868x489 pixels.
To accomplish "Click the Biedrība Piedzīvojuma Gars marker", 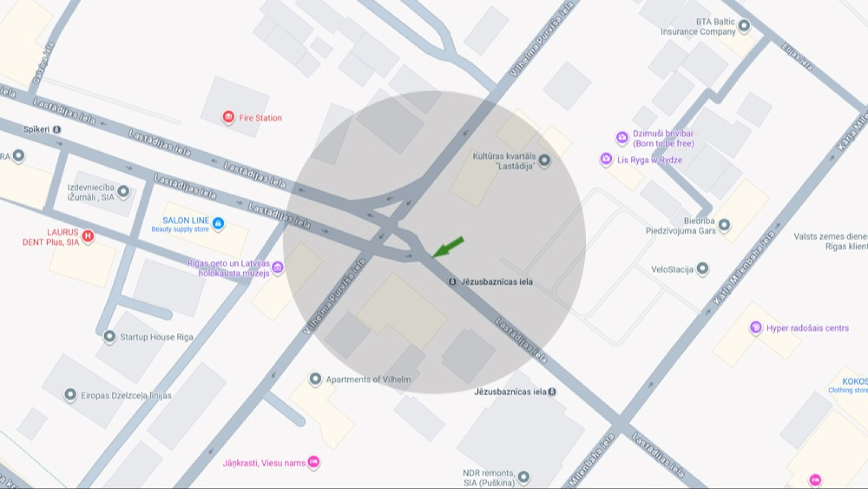I will tap(724, 225).
